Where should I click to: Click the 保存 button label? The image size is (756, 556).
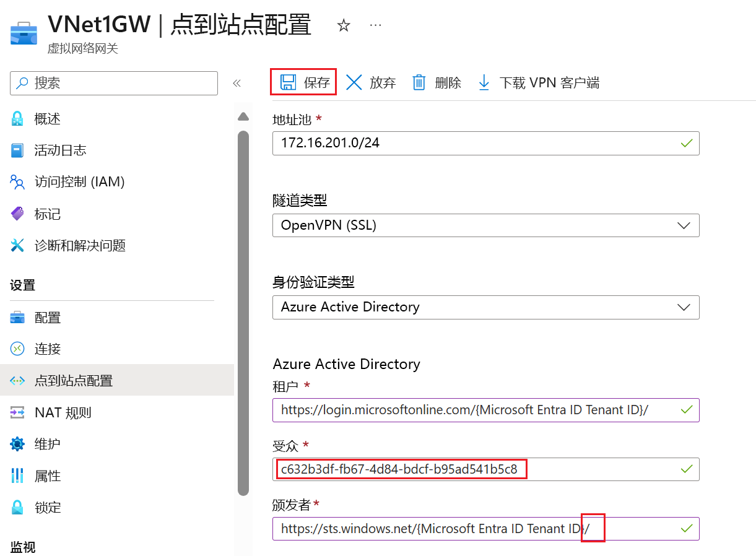pyautogui.click(x=317, y=83)
